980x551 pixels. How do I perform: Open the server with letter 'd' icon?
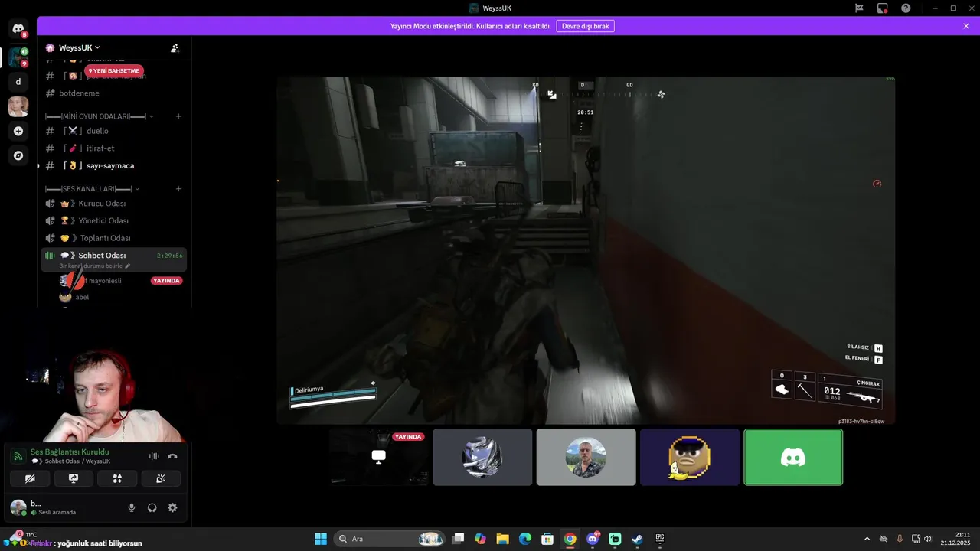[x=18, y=82]
